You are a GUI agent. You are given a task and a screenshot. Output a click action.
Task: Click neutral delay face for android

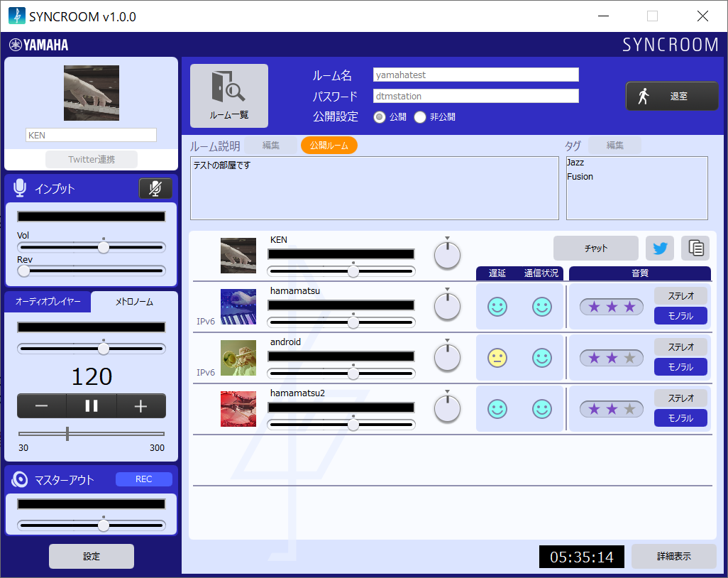pos(497,358)
